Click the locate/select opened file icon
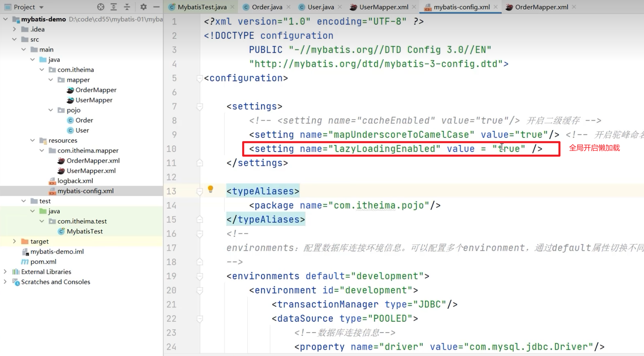644x356 pixels. [100, 7]
